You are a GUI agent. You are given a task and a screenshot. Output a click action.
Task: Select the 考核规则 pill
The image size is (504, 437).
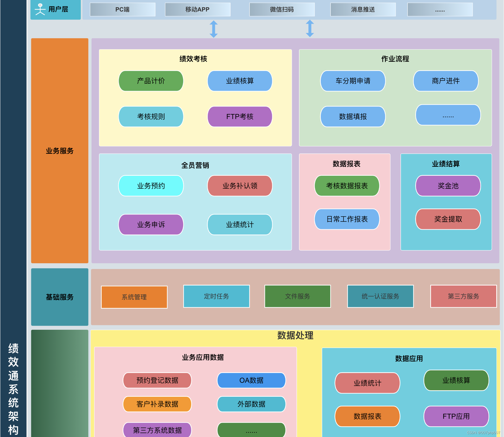[151, 117]
